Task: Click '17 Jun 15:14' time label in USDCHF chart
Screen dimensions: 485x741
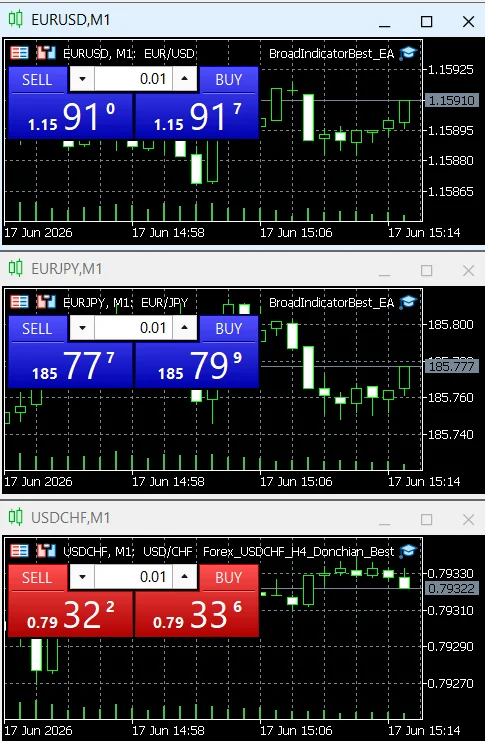Action: pos(424,731)
